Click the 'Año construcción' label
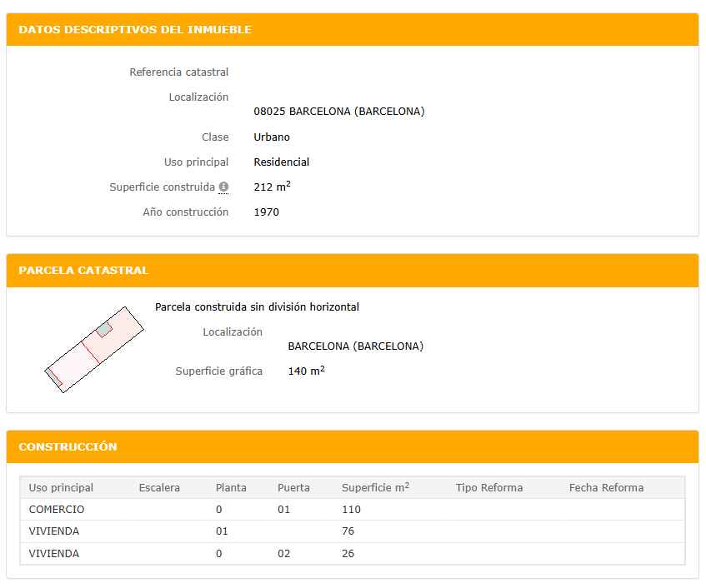The height and width of the screenshot is (588, 706). click(x=186, y=212)
